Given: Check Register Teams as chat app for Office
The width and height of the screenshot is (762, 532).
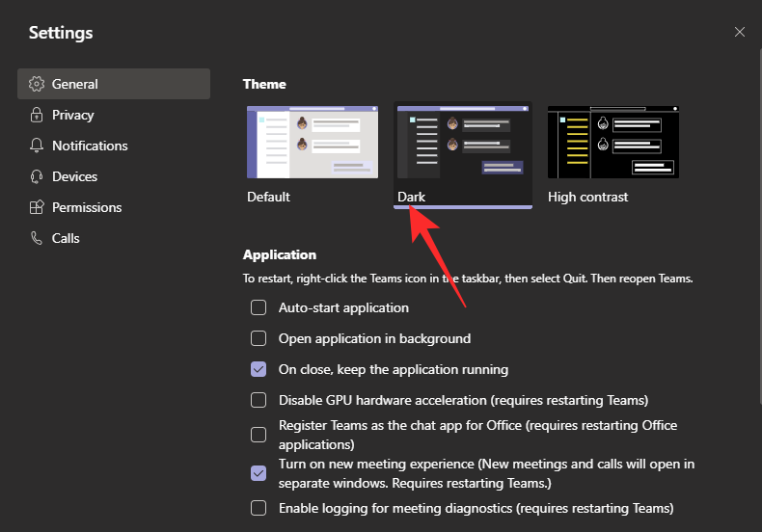Looking at the screenshot, I should pyautogui.click(x=259, y=435).
